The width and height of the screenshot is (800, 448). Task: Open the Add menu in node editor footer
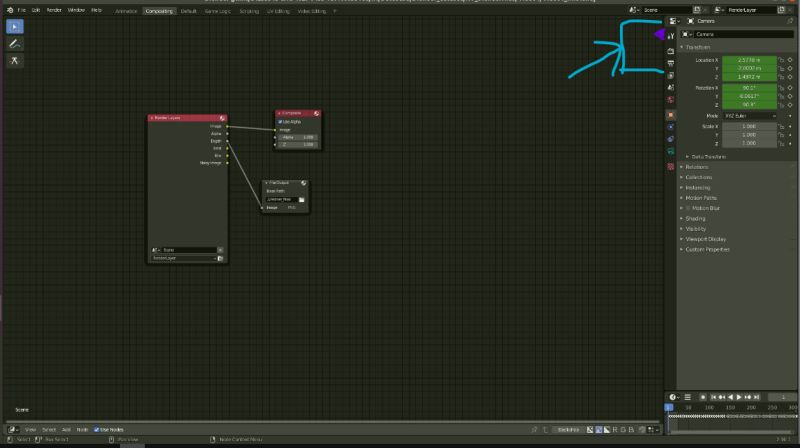click(x=66, y=430)
